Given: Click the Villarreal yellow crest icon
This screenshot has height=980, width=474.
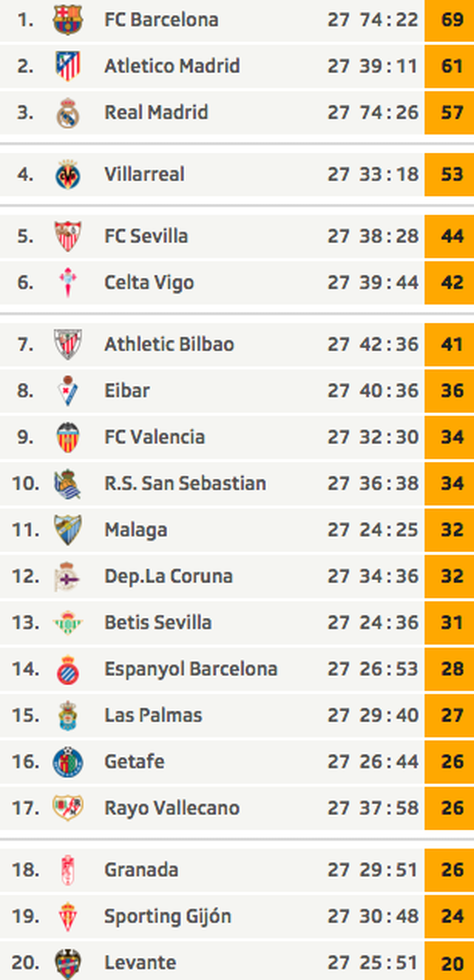Looking at the screenshot, I should tap(68, 175).
